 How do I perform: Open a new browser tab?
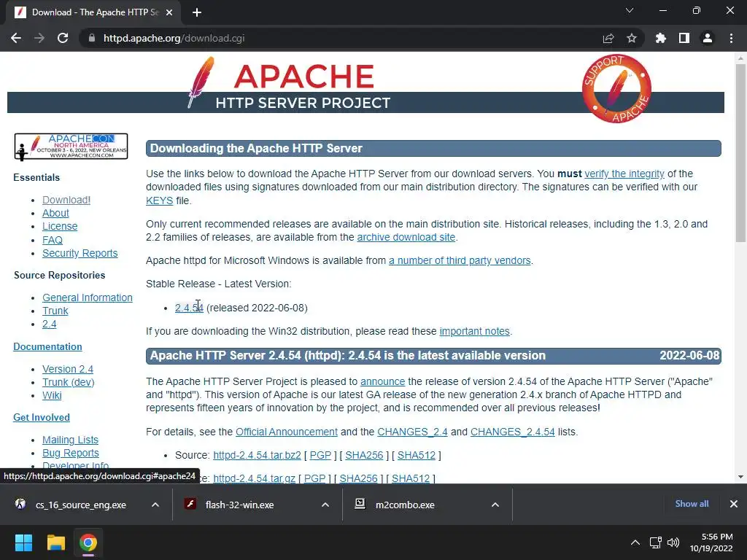[197, 12]
